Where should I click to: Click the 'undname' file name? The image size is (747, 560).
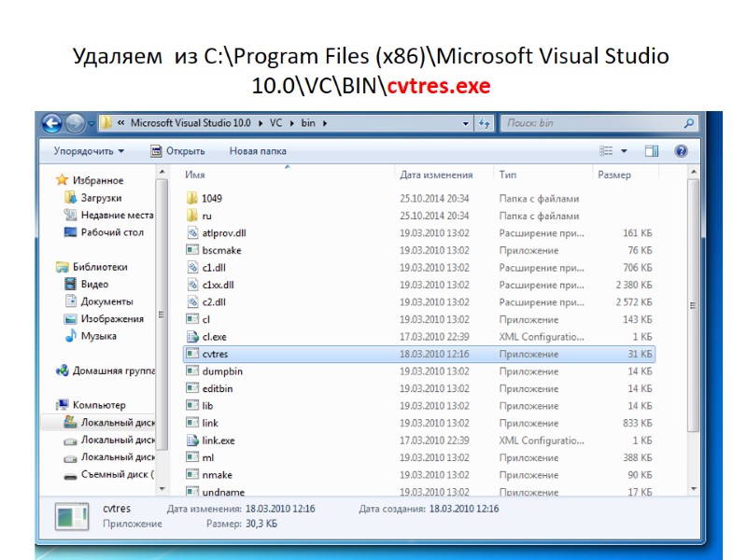pos(223,492)
